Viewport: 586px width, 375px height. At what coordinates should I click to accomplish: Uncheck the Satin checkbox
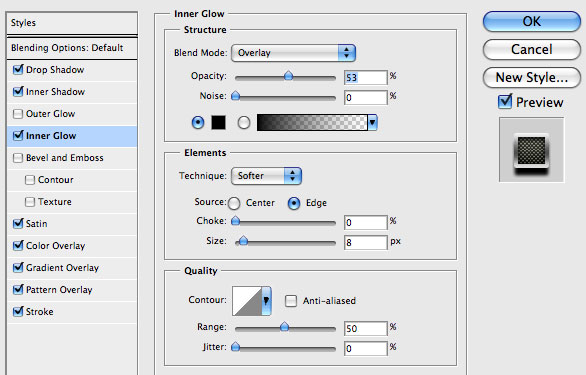[18, 224]
